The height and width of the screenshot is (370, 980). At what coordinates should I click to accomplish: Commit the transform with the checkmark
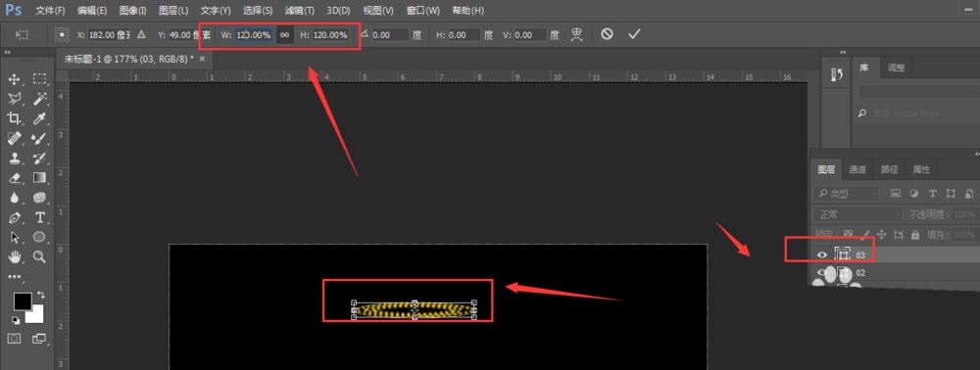point(634,34)
